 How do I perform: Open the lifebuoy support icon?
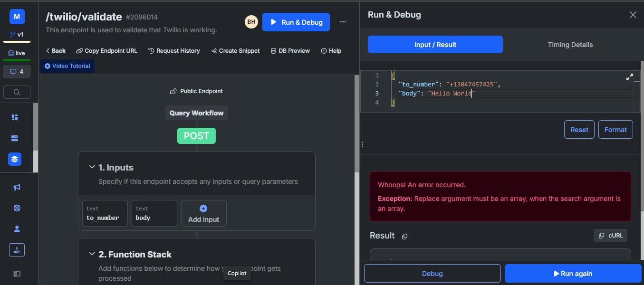coord(17,208)
